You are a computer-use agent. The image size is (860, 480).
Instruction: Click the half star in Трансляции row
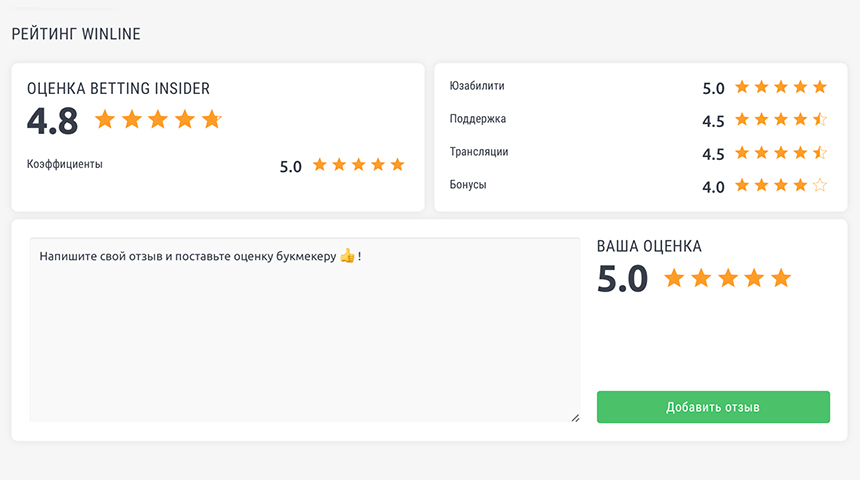[x=820, y=153]
